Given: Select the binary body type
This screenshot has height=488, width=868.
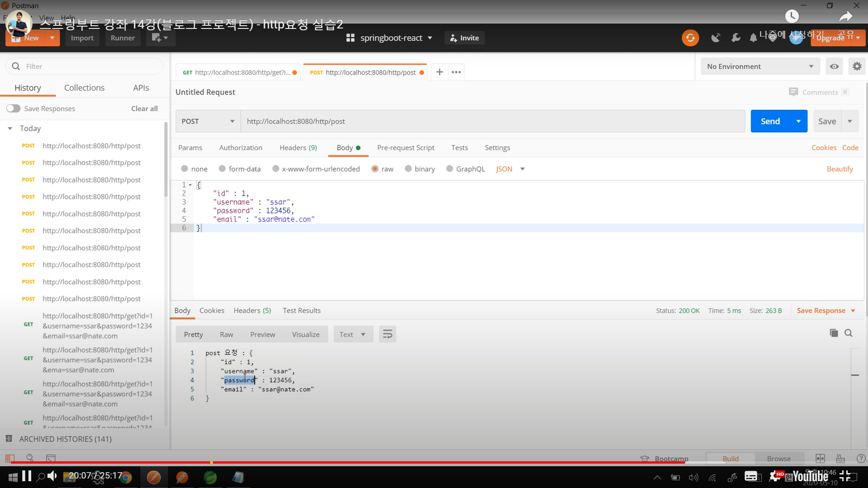Looking at the screenshot, I should pyautogui.click(x=408, y=169).
